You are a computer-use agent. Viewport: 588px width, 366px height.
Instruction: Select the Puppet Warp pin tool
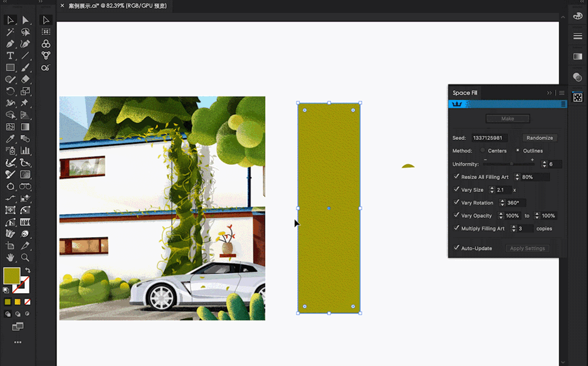25,103
